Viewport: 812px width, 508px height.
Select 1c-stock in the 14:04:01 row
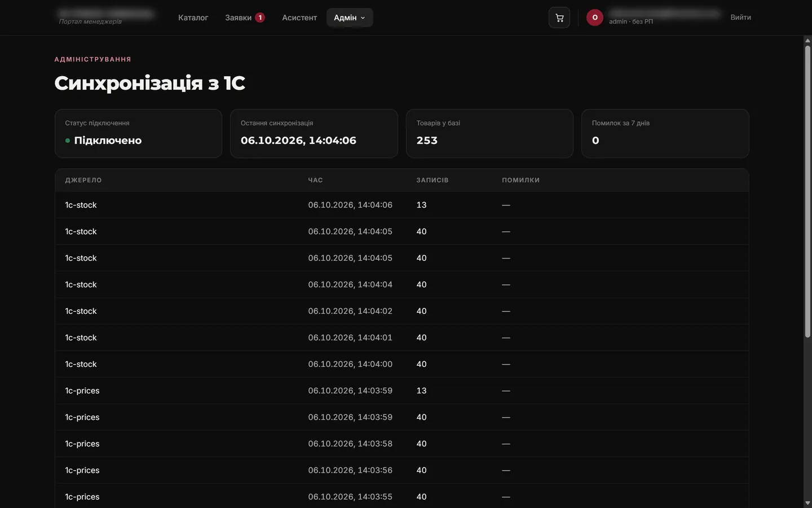coord(81,338)
